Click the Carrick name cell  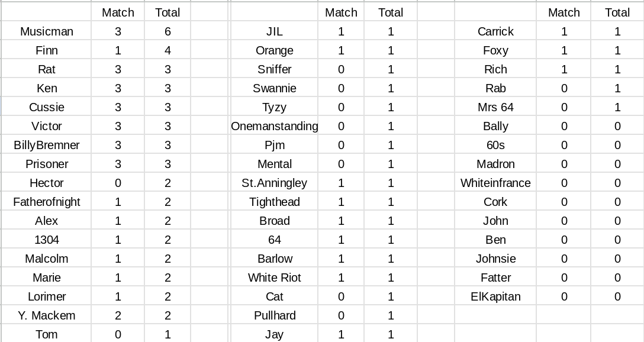pos(495,31)
